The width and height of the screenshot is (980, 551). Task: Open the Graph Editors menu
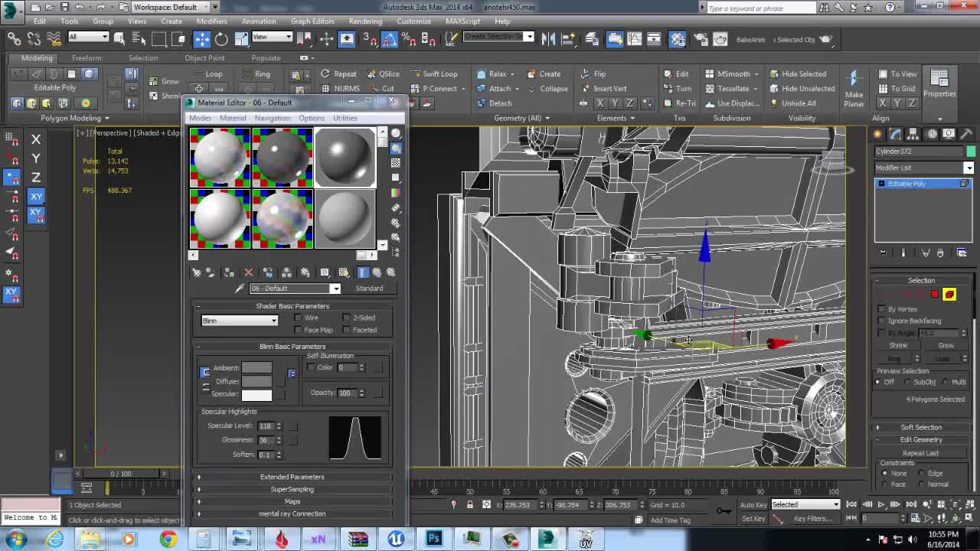point(312,21)
